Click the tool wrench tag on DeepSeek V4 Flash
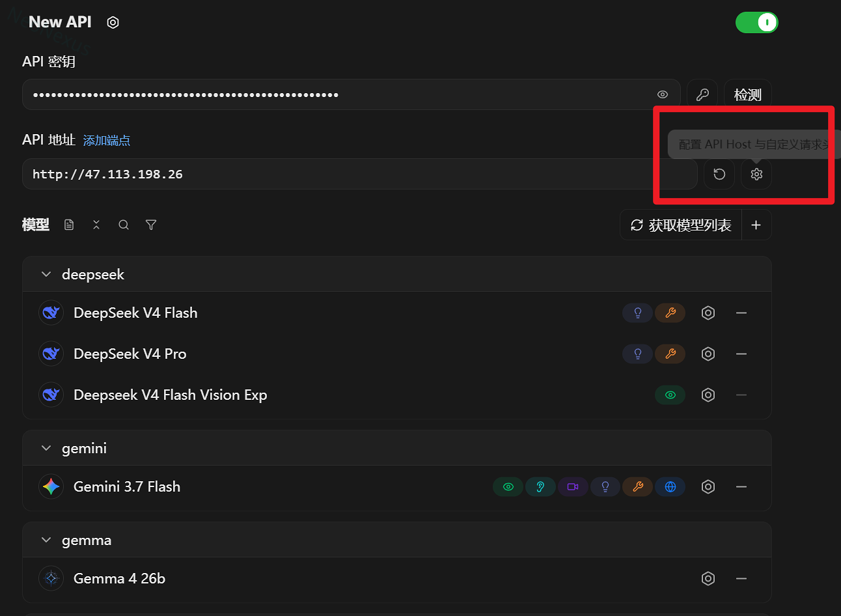 (670, 313)
